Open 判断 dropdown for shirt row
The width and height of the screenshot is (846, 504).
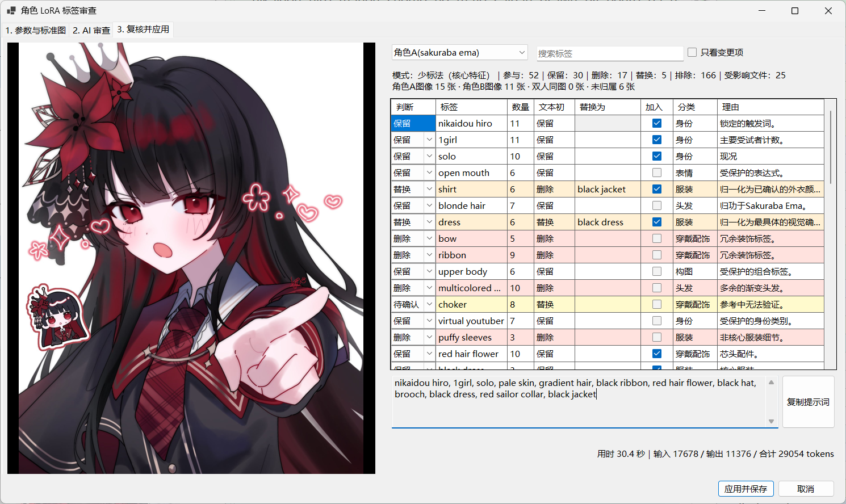[429, 189]
